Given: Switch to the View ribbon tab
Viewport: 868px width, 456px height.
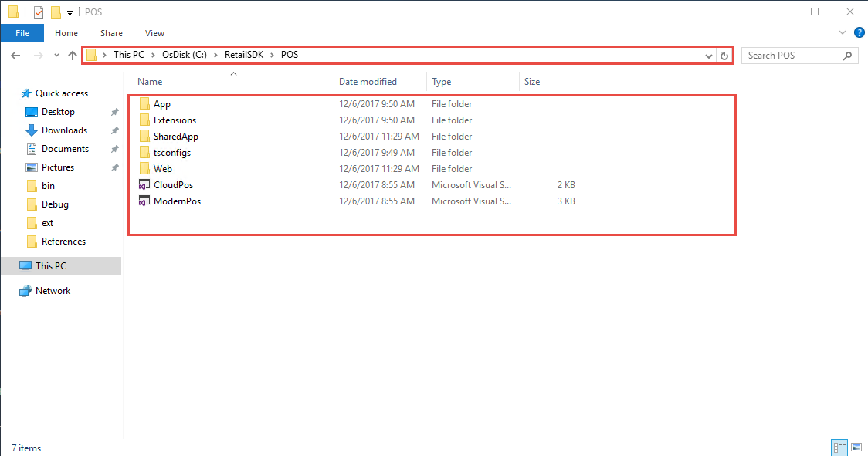Looking at the screenshot, I should click(x=154, y=33).
